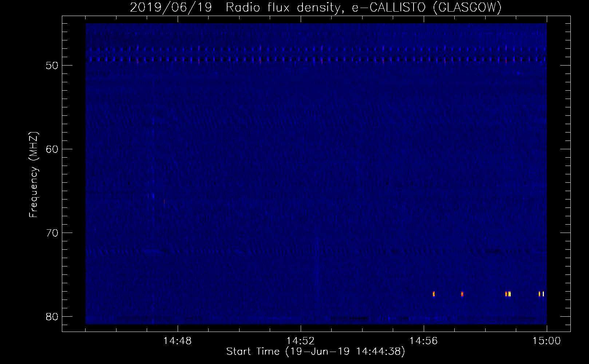Viewport: 589px width, 364px height.
Task: Click the plot title mentioning e-CALLISTO (GLASGOW)
Action: click(x=316, y=7)
